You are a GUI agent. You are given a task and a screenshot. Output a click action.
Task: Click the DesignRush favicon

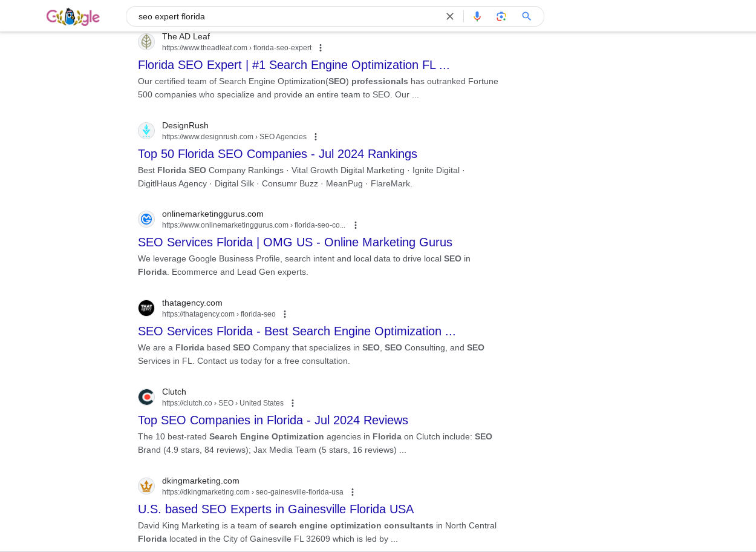(146, 131)
